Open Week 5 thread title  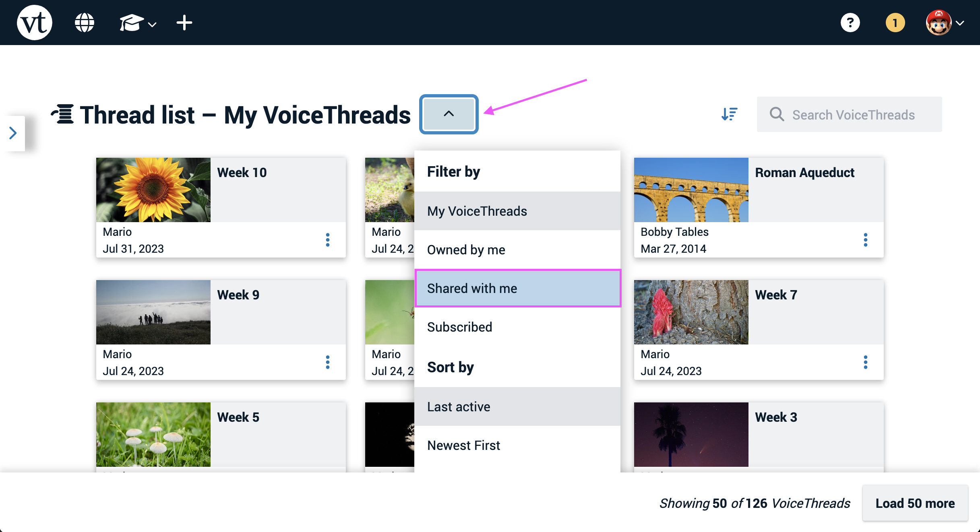[x=238, y=417]
